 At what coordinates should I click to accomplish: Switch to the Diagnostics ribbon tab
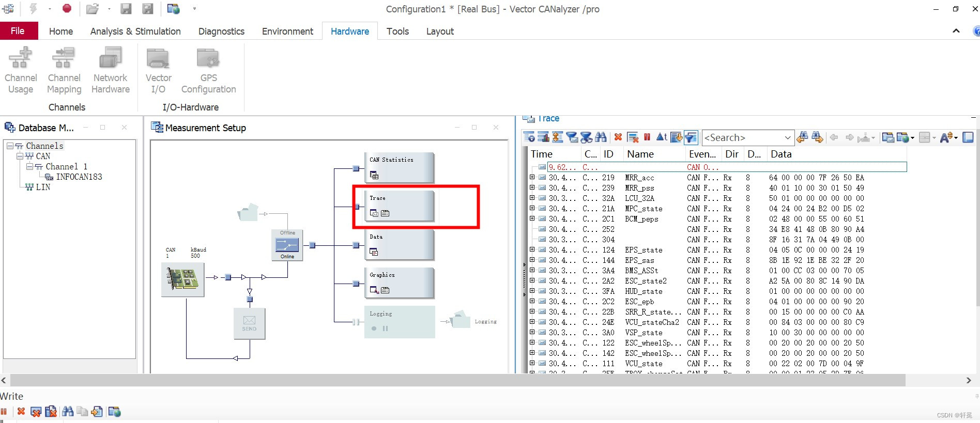point(221,31)
